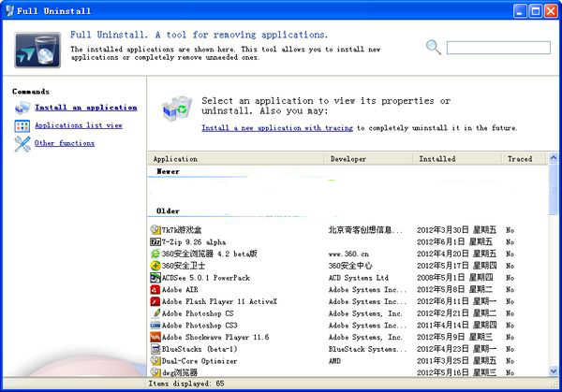
Task: Click the Other functions tools icon
Action: (22, 143)
